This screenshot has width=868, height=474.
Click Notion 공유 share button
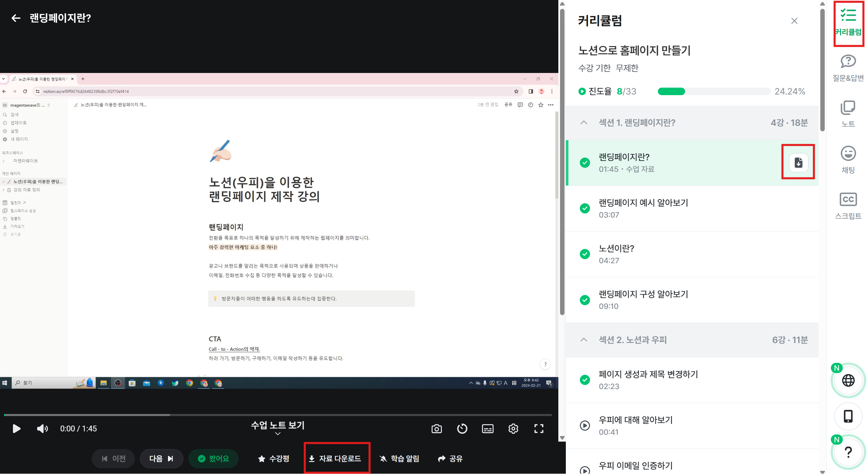click(x=508, y=105)
